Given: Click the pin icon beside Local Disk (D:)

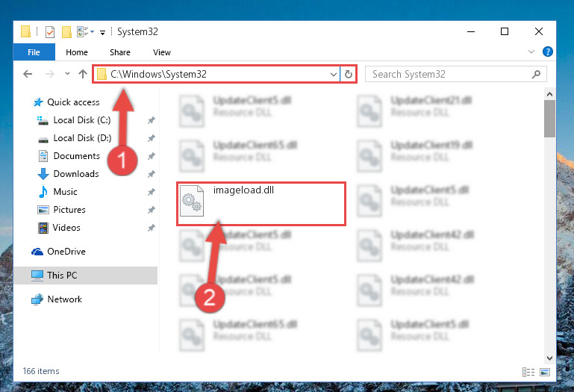Looking at the screenshot, I should point(152,138).
